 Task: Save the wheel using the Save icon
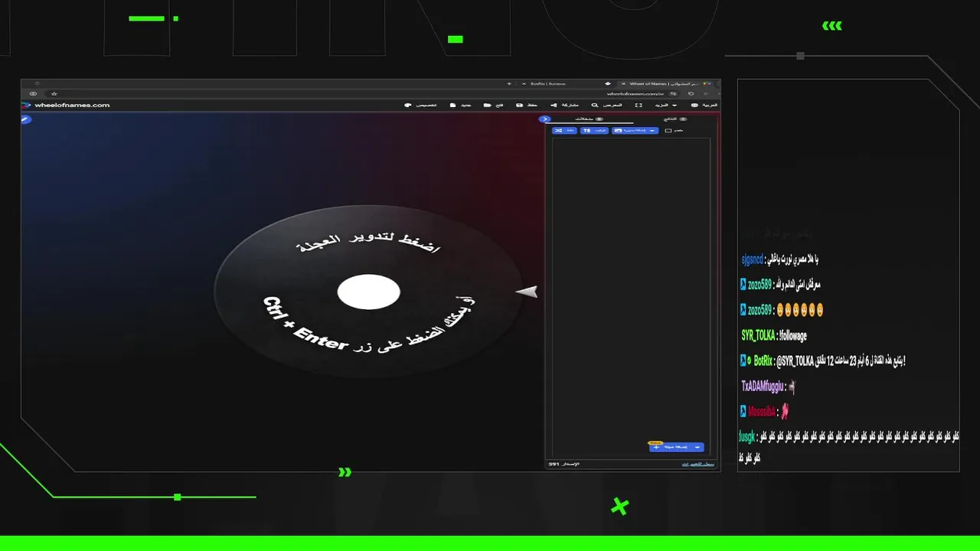(x=520, y=105)
